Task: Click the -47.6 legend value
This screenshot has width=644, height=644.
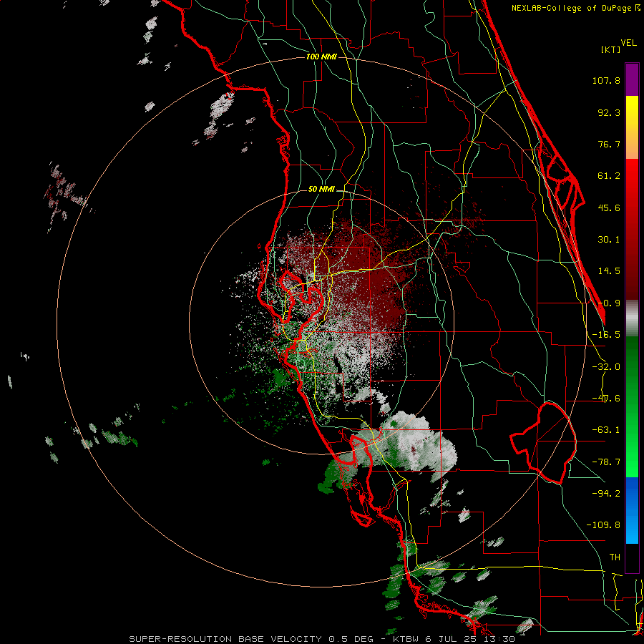Action: [606, 399]
